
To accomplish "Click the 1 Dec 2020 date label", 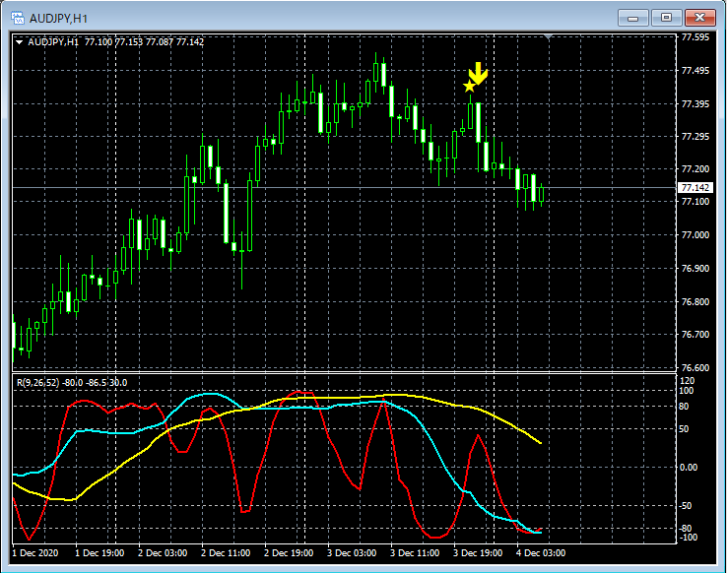I will [x=34, y=553].
